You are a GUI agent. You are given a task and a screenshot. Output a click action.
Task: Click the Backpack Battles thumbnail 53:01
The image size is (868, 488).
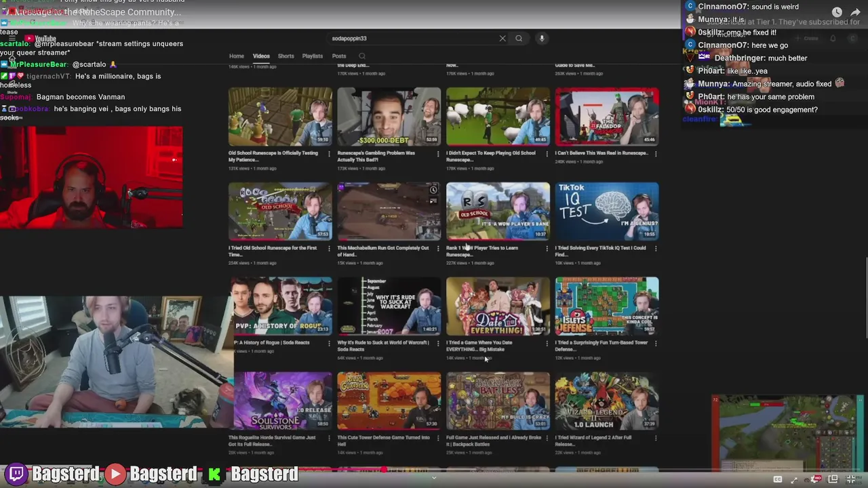(498, 401)
